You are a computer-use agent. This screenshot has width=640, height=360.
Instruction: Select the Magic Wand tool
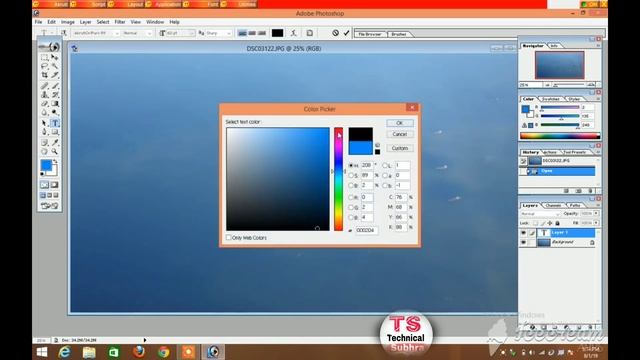pos(55,66)
